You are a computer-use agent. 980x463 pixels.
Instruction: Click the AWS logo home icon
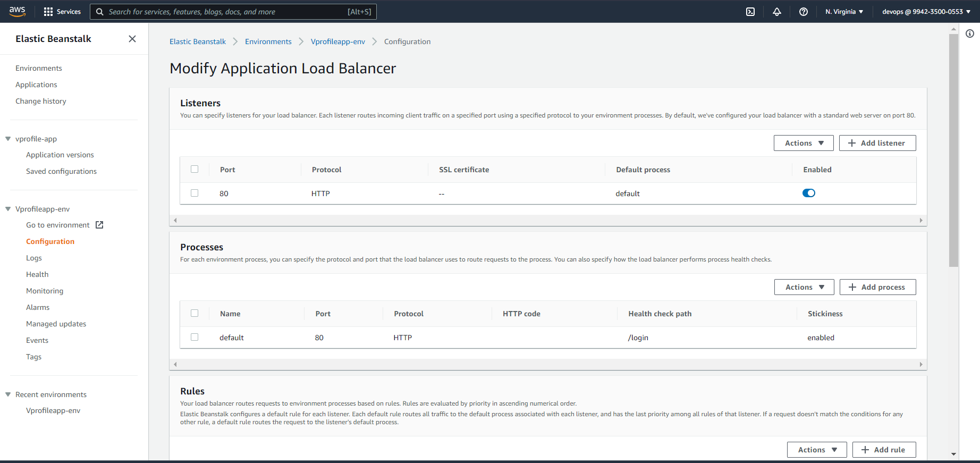(x=18, y=12)
